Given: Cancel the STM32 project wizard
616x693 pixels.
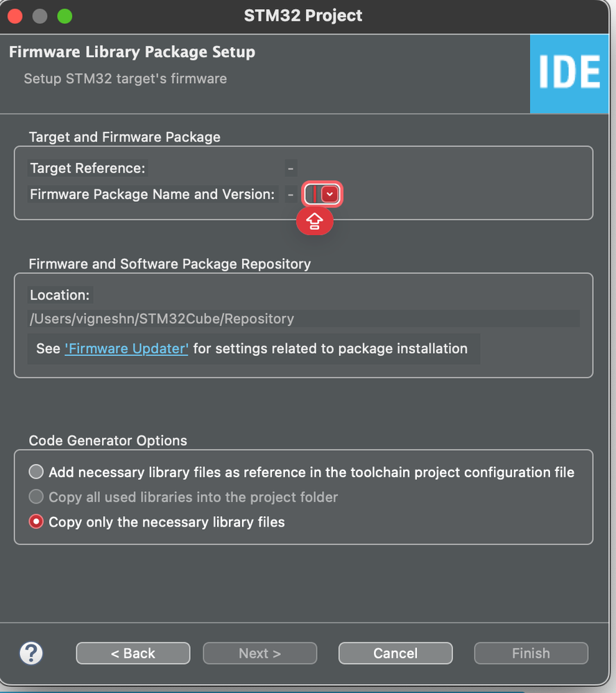Looking at the screenshot, I should [395, 653].
